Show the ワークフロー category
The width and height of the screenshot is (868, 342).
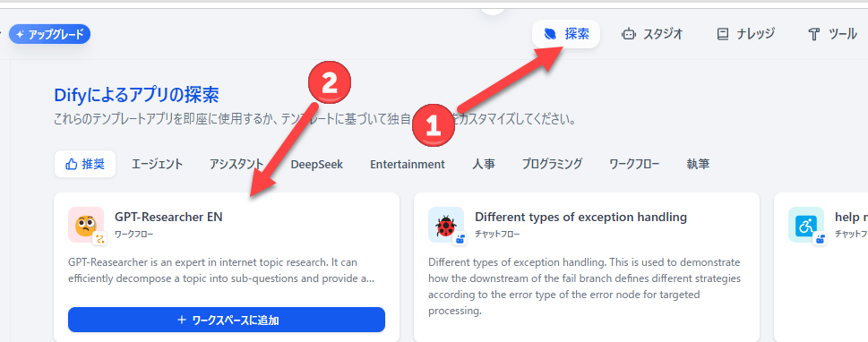634,164
